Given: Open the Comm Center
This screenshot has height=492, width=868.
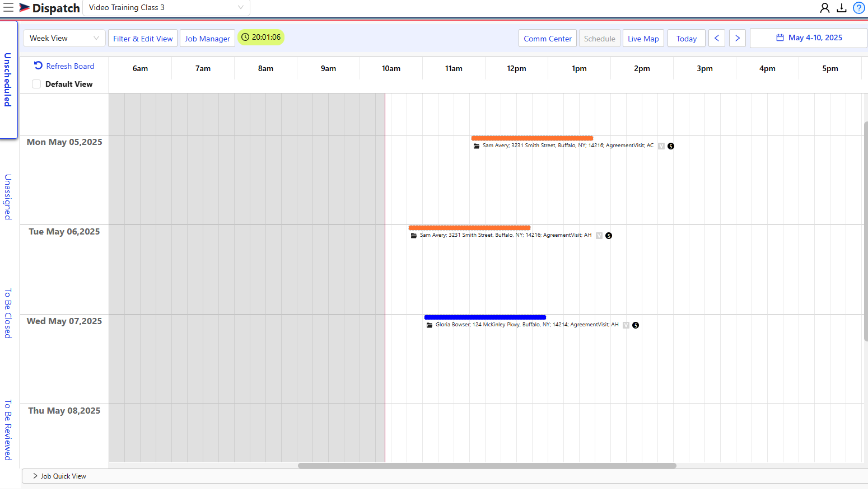Looking at the screenshot, I should pyautogui.click(x=548, y=38).
